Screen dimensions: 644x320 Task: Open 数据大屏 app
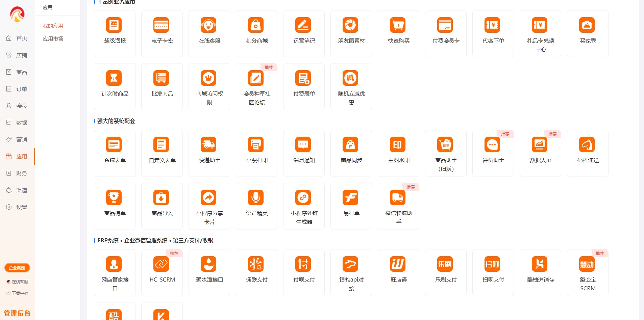[x=540, y=153]
